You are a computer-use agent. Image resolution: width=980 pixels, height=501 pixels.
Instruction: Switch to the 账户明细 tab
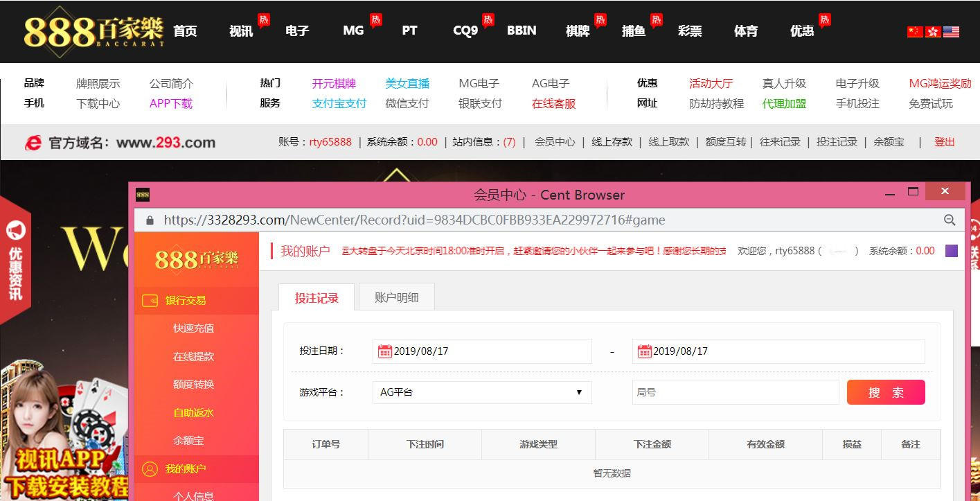397,297
